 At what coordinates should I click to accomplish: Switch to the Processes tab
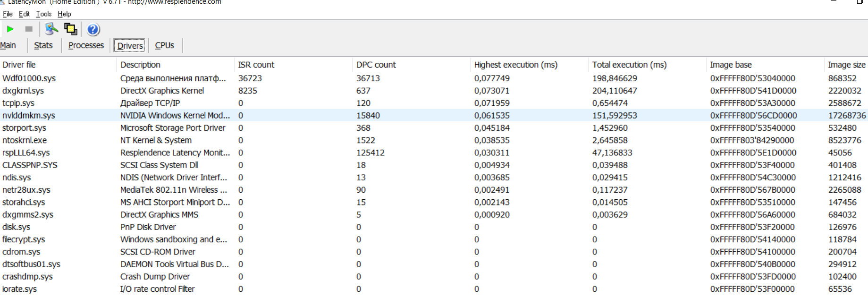coord(86,45)
